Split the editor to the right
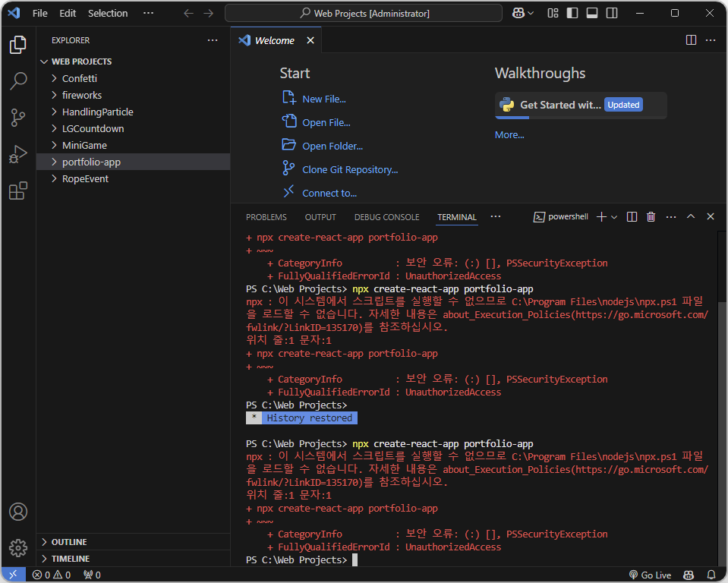Viewport: 728px width, 583px height. coord(691,40)
